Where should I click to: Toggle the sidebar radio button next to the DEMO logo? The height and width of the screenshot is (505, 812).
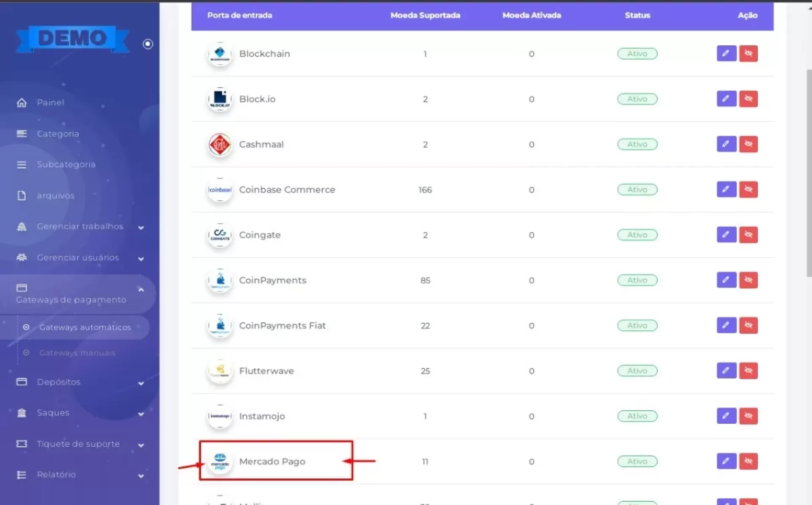pos(148,44)
